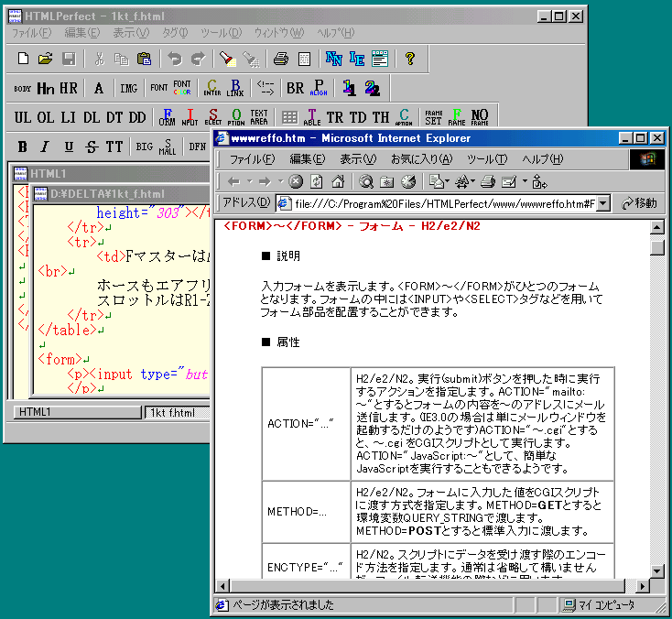Image resolution: width=672 pixels, height=619 pixels.
Task: Insert table row with TR button
Action: 335,117
